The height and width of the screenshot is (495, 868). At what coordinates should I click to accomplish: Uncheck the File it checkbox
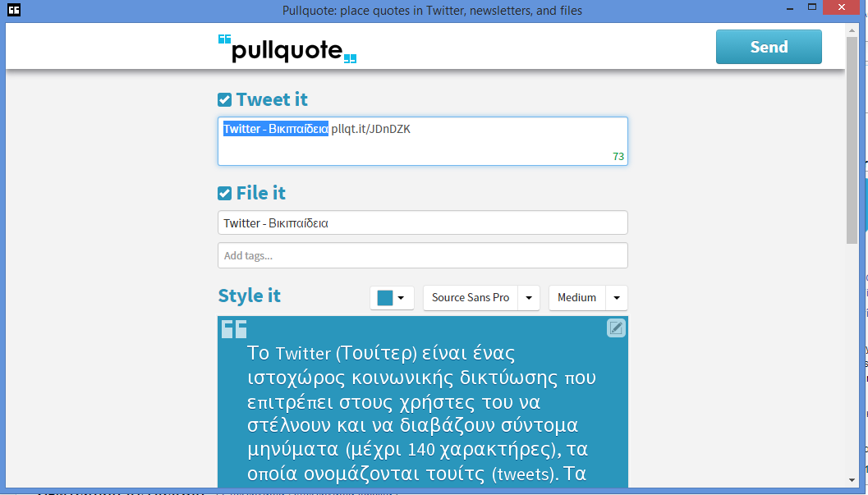tap(225, 194)
